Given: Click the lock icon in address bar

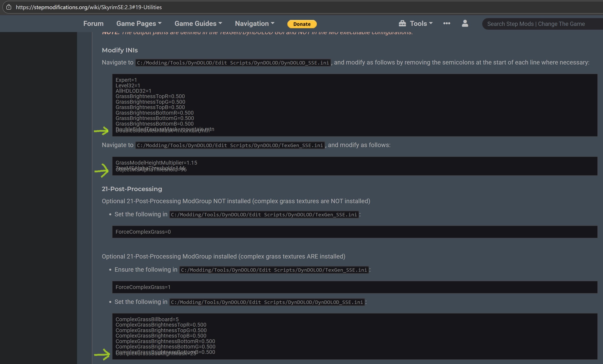Looking at the screenshot, I should (9, 7).
